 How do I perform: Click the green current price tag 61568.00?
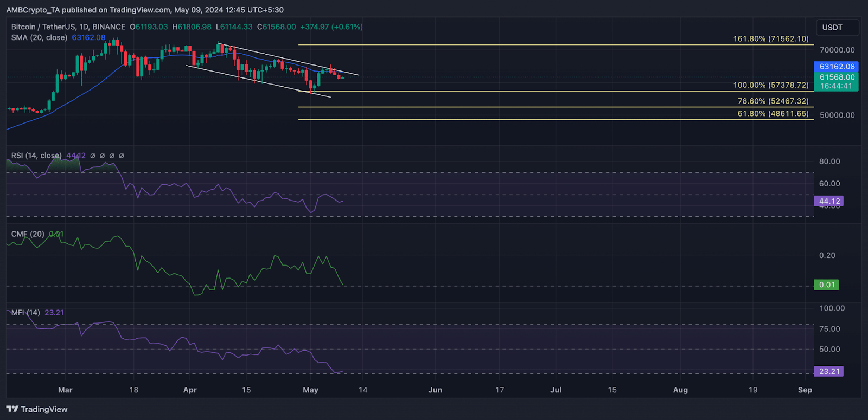pyautogui.click(x=837, y=77)
